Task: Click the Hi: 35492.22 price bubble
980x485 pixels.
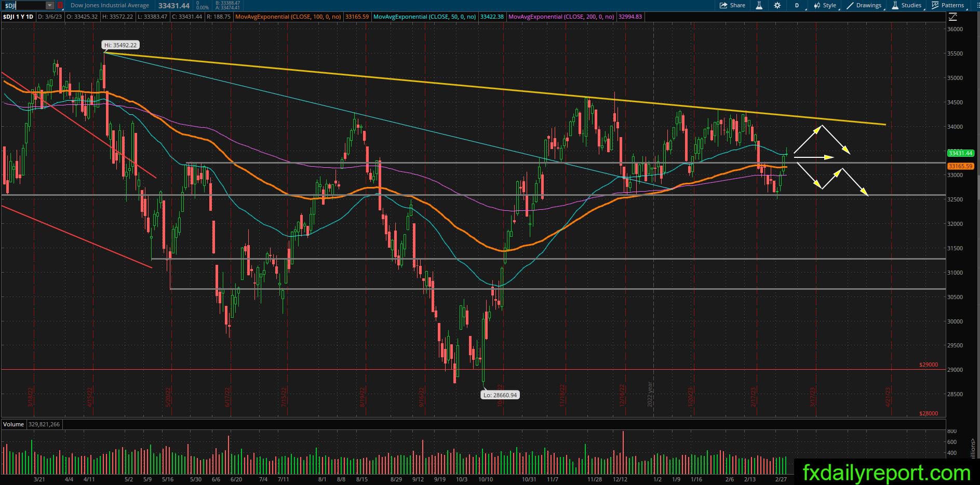Action: click(121, 45)
